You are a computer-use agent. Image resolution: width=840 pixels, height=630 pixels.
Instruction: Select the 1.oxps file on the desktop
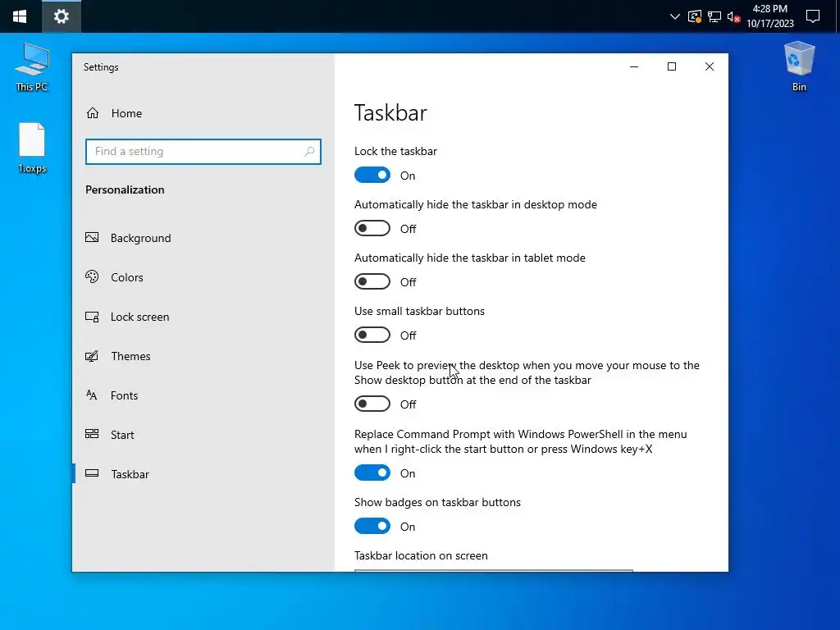click(32, 148)
